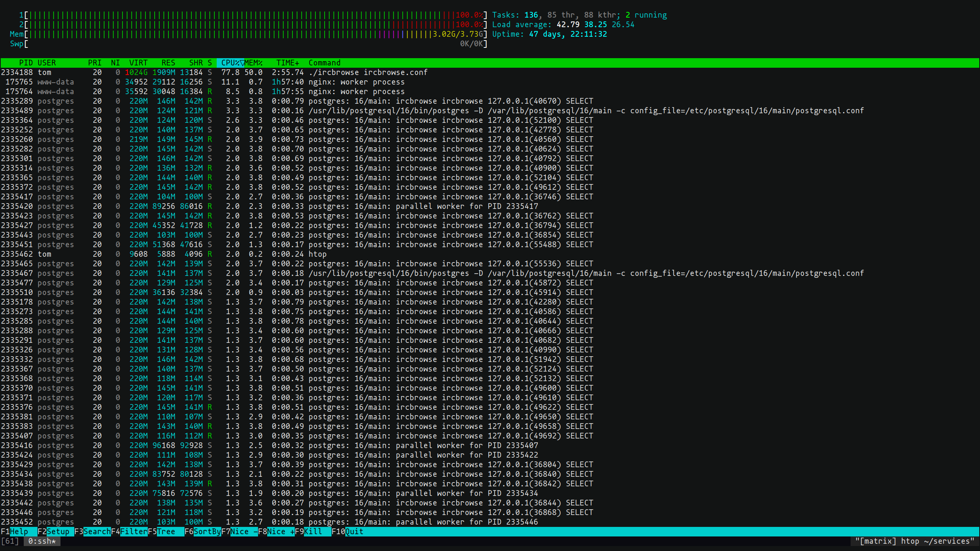Sort by TIME+ column header
The image size is (980, 551).
tap(287, 63)
